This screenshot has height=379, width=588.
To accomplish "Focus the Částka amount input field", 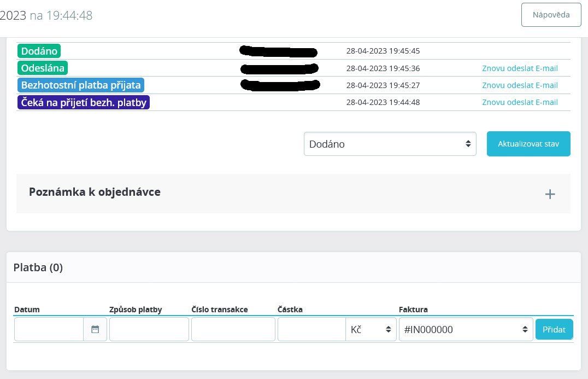I will [x=311, y=329].
